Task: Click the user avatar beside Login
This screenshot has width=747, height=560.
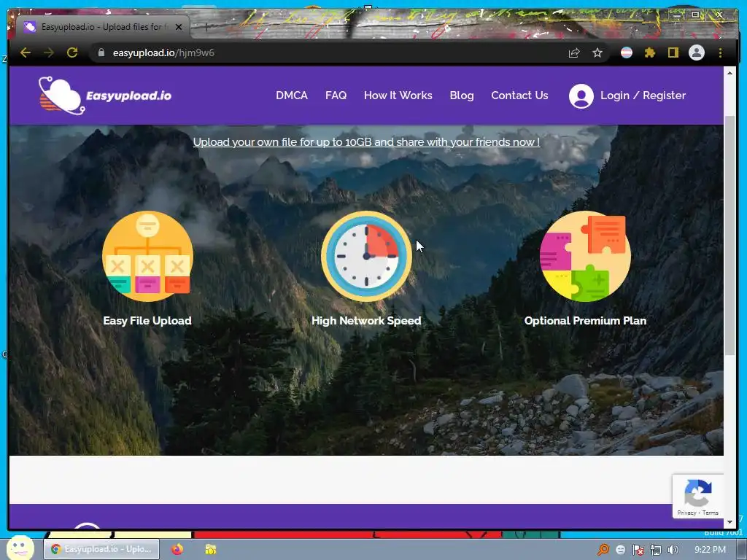Action: pos(581,96)
